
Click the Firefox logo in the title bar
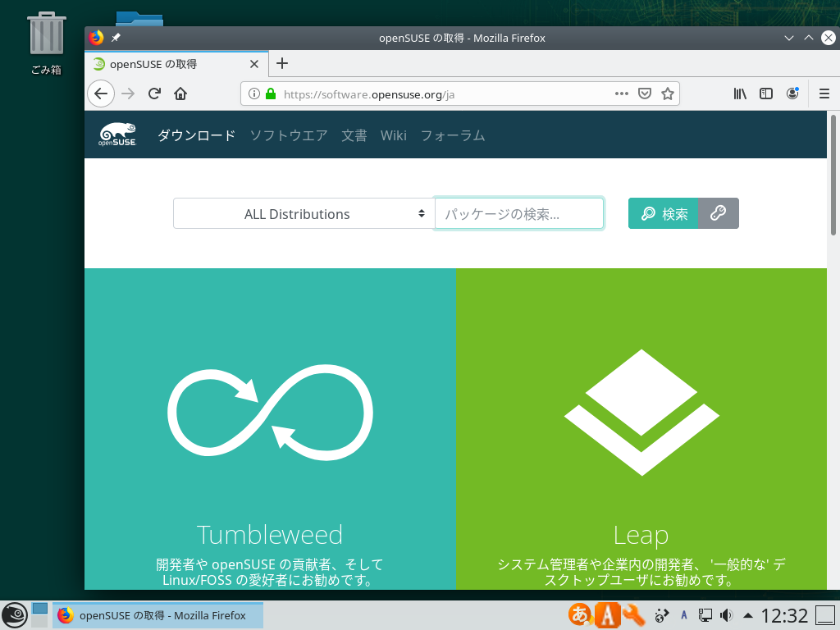97,38
